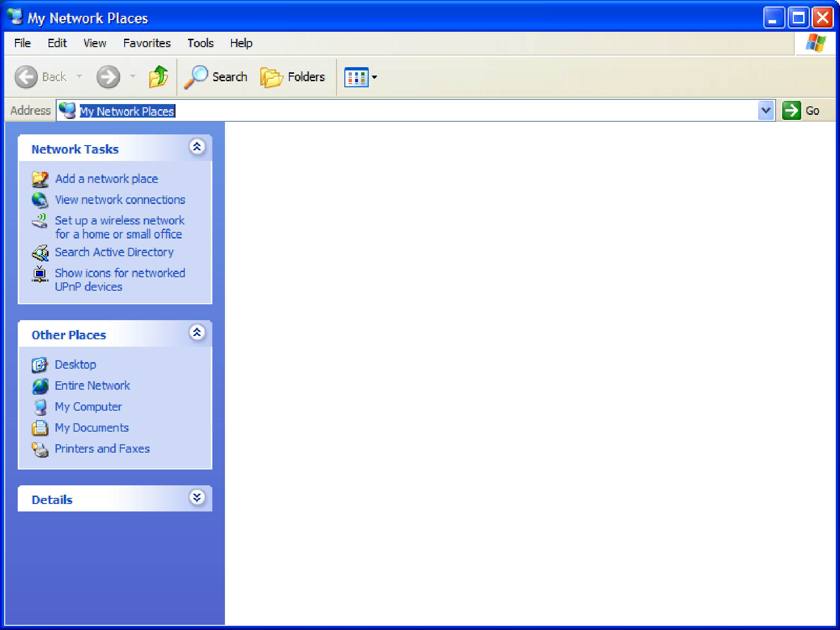
Task: Click the Desktop icon in Other Places
Action: click(x=40, y=365)
